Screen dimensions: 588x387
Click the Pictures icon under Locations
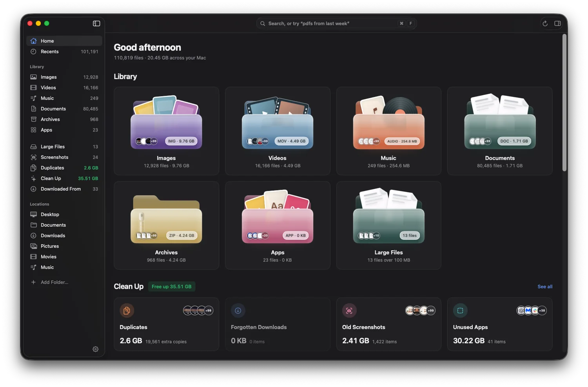34,246
